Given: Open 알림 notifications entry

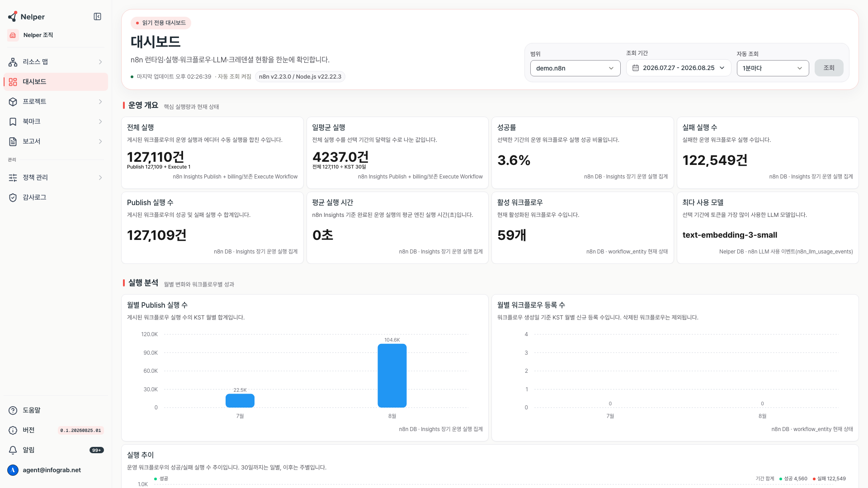Looking at the screenshot, I should point(56,450).
